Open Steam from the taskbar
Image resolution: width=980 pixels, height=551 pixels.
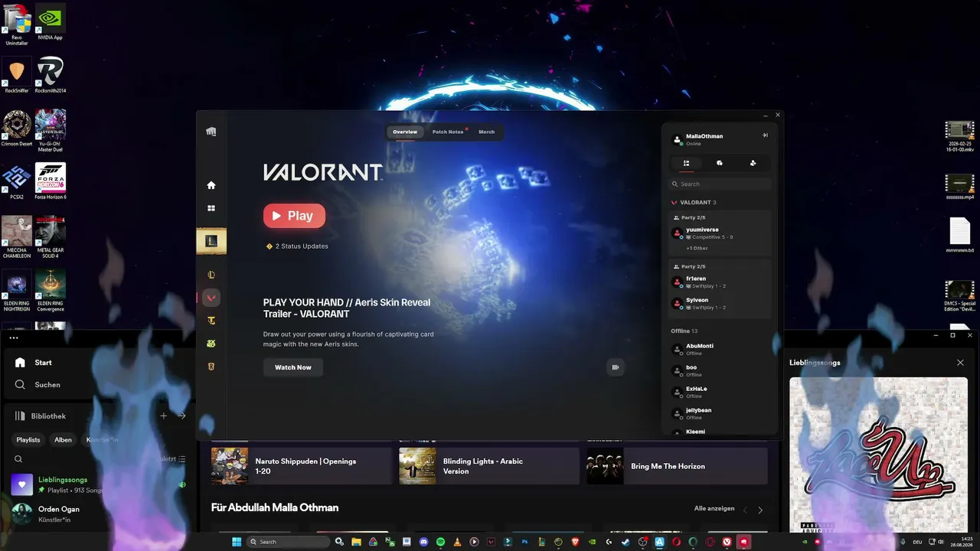[626, 542]
